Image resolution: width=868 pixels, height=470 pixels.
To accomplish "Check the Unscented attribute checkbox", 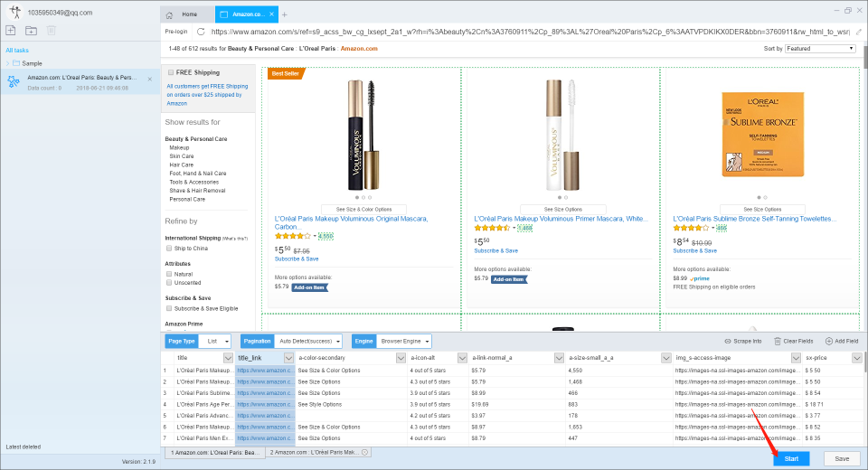I will (x=169, y=282).
